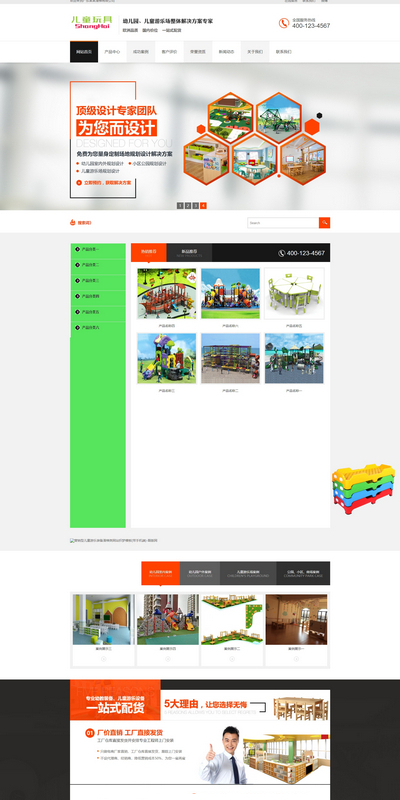400x800 pixels.
Task: Open the pirate ship playground product thumbnail
Action: [166, 293]
